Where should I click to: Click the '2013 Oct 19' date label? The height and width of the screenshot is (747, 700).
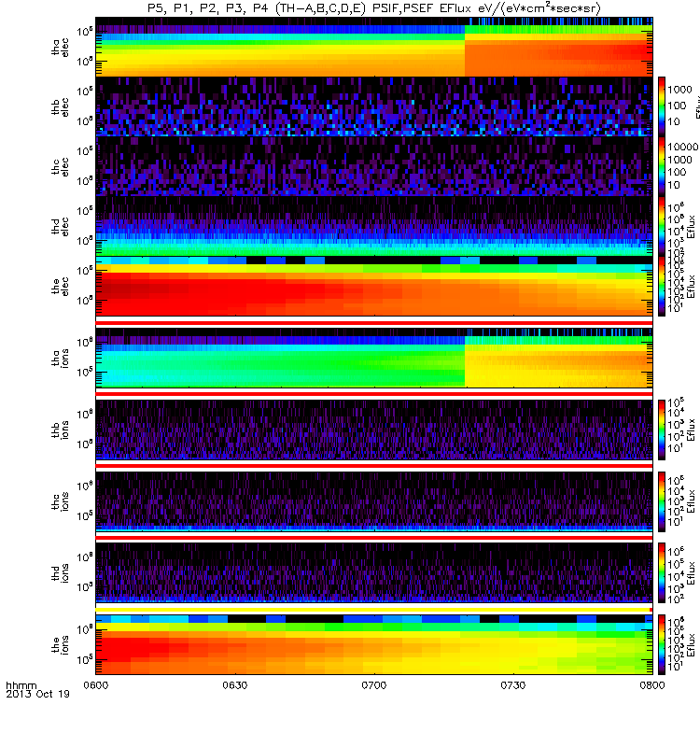pos(37,694)
